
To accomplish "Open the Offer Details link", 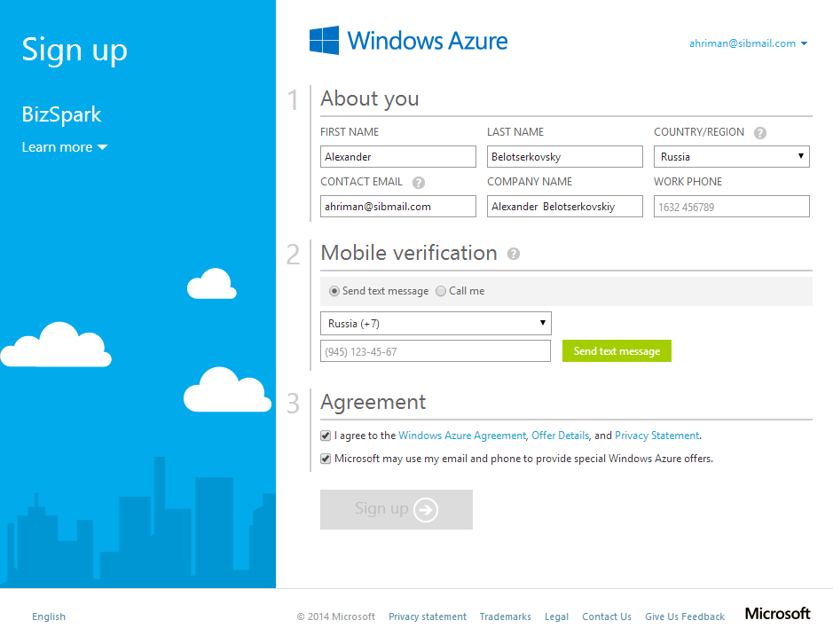I will pos(560,436).
